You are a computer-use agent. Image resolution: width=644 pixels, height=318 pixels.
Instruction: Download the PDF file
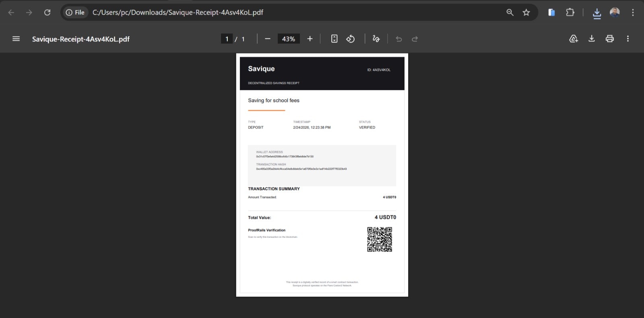click(592, 39)
